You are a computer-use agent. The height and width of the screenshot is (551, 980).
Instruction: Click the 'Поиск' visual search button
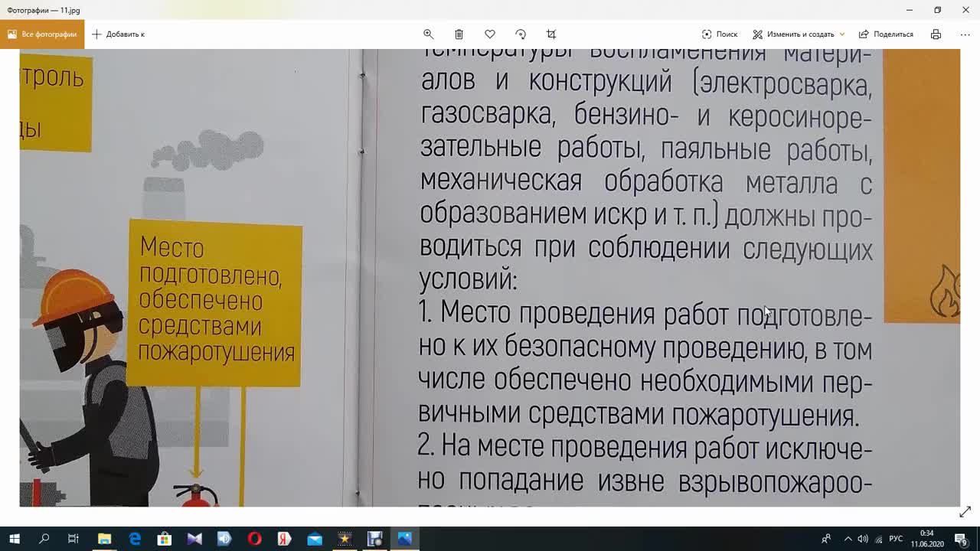pyautogui.click(x=720, y=34)
